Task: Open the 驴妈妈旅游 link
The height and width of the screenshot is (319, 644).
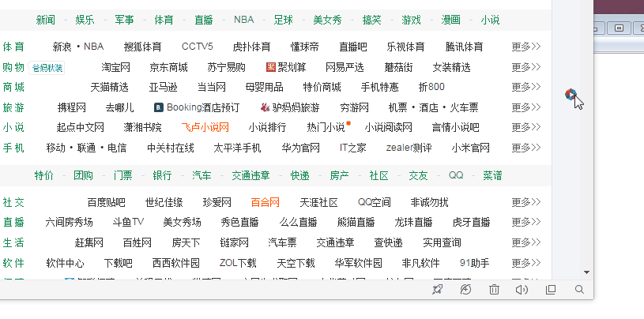Action: pyautogui.click(x=290, y=107)
